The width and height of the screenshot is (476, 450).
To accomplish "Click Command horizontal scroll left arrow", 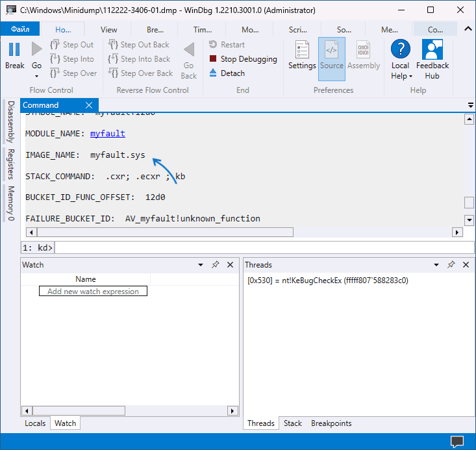I will click(31, 232).
